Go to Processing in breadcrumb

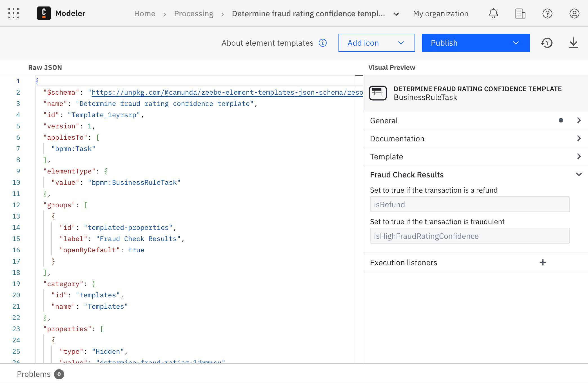click(194, 14)
